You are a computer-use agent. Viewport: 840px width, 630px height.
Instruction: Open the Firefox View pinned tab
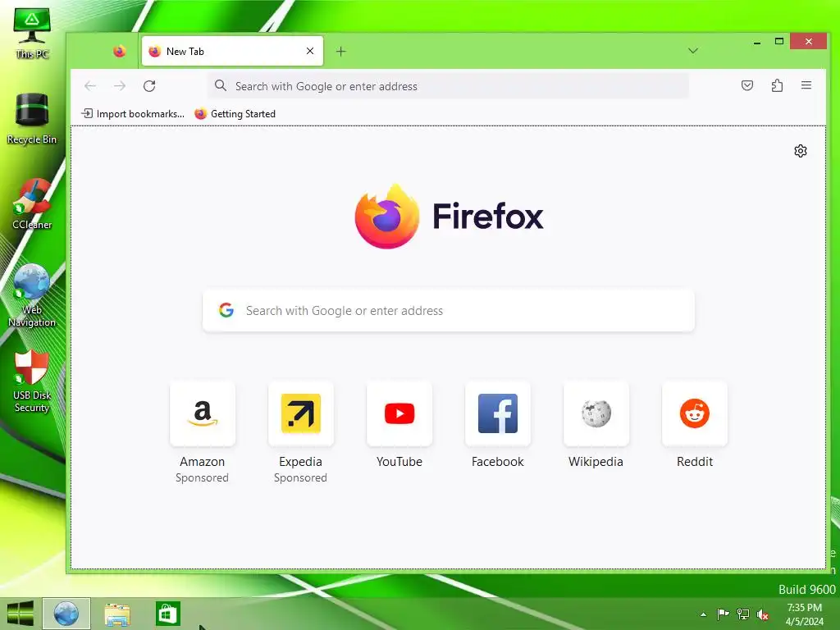coord(119,52)
